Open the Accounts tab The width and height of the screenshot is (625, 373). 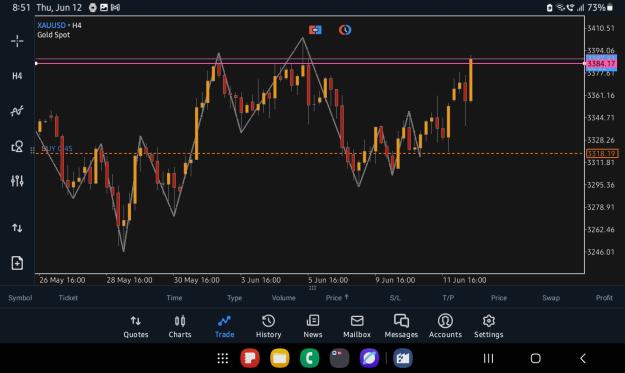pos(445,327)
